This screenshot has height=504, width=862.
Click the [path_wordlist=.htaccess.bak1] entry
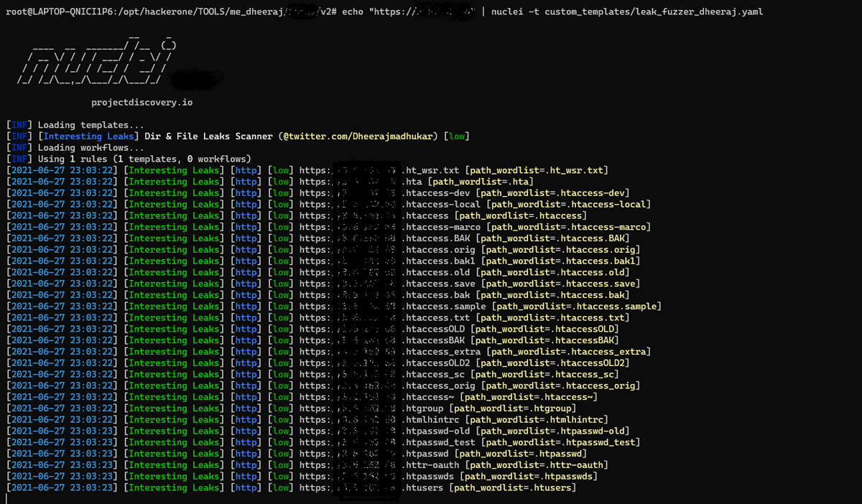(562, 261)
